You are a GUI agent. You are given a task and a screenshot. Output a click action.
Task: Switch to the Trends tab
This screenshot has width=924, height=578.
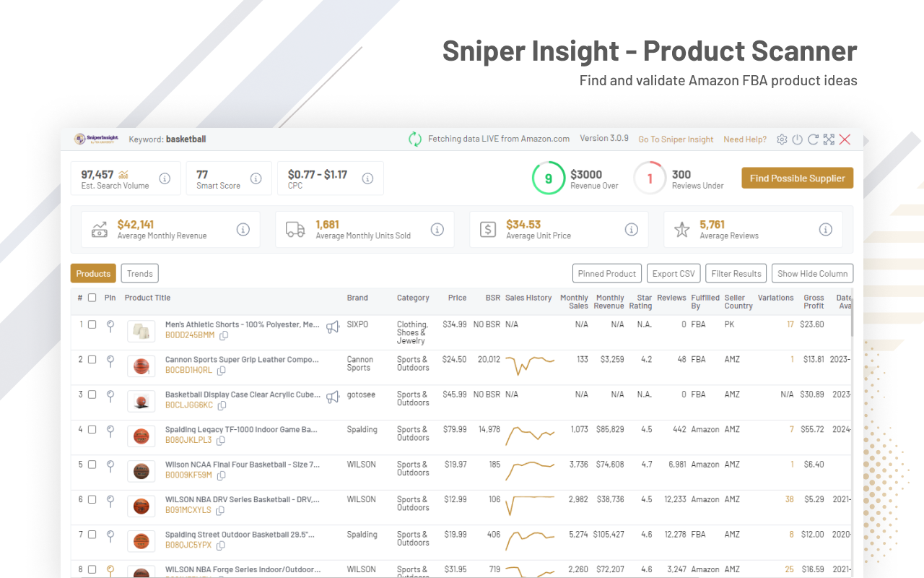140,273
